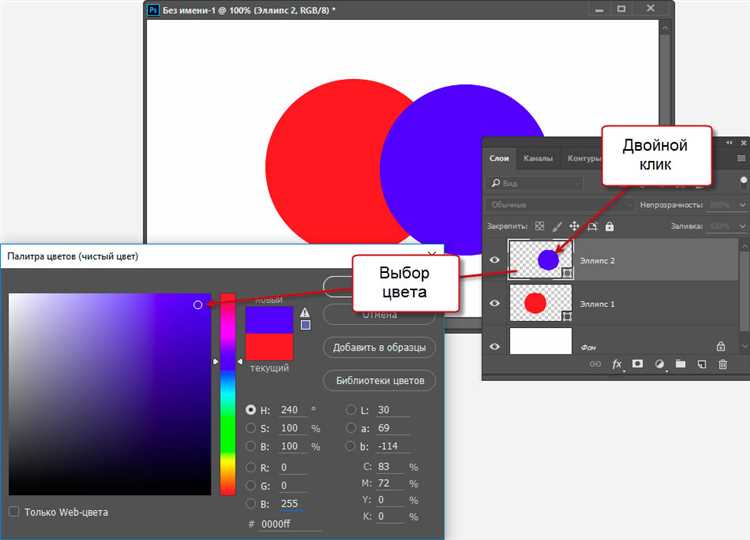
Task: Select the G: green radio button
Action: [250, 485]
